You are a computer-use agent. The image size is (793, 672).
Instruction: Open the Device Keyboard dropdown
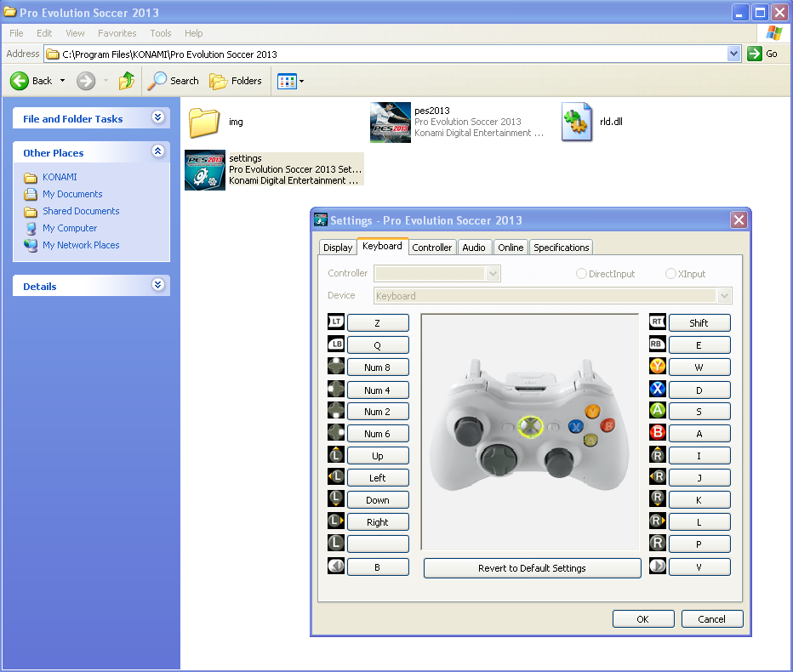(x=724, y=296)
